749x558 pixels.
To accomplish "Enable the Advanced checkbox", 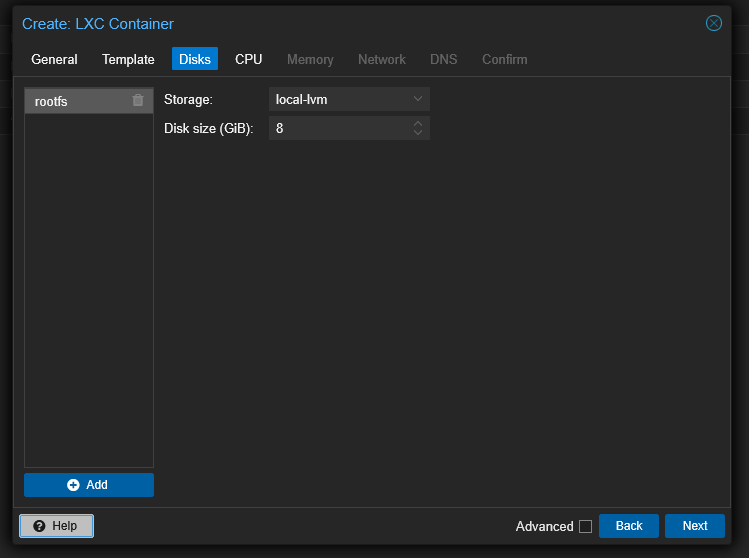I will point(585,526).
